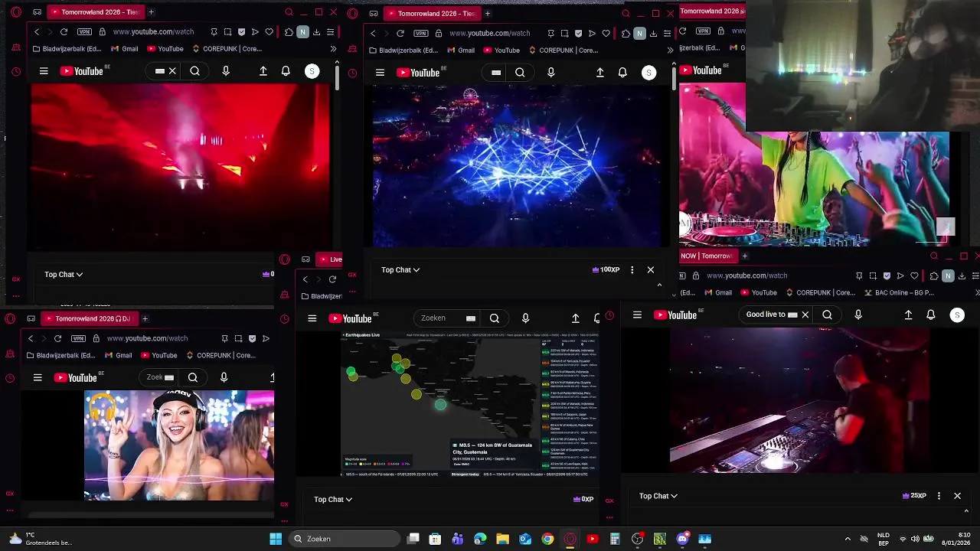This screenshot has height=551, width=980.
Task: Click search magnifier in top-left YouTube window
Action: pos(195,71)
